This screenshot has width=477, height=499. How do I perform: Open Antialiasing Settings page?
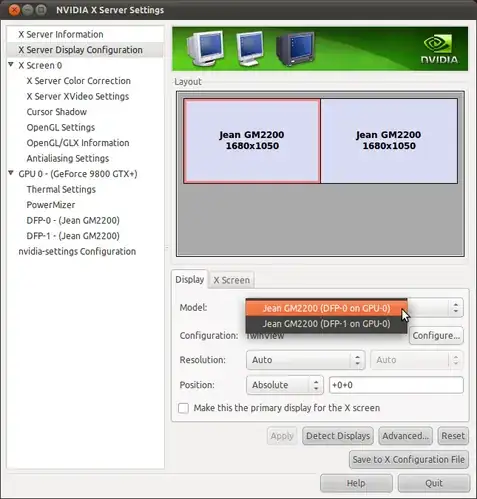[x=68, y=158]
